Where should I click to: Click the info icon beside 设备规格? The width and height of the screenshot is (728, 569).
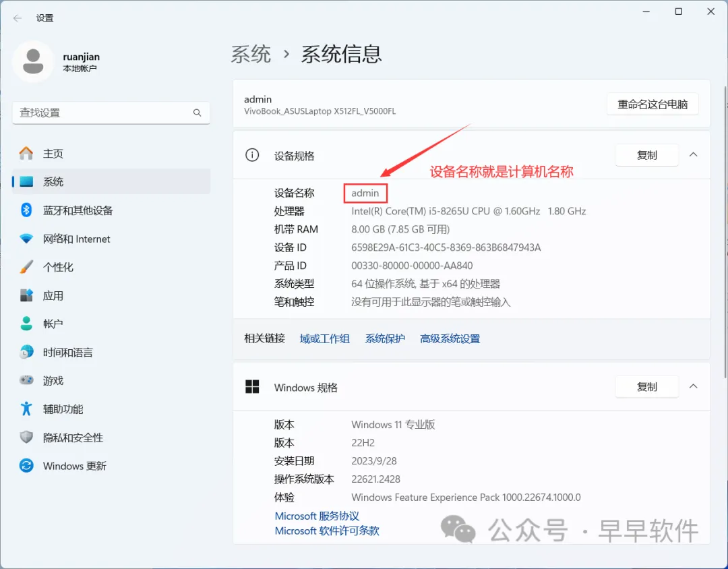click(252, 155)
